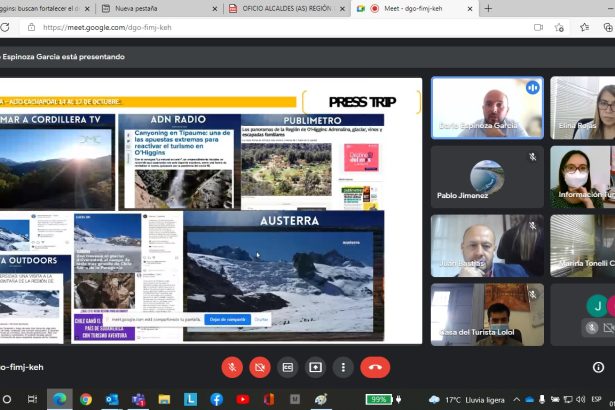Toggle closed captions button
Image resolution: width=615 pixels, height=410 pixels.
tap(287, 367)
